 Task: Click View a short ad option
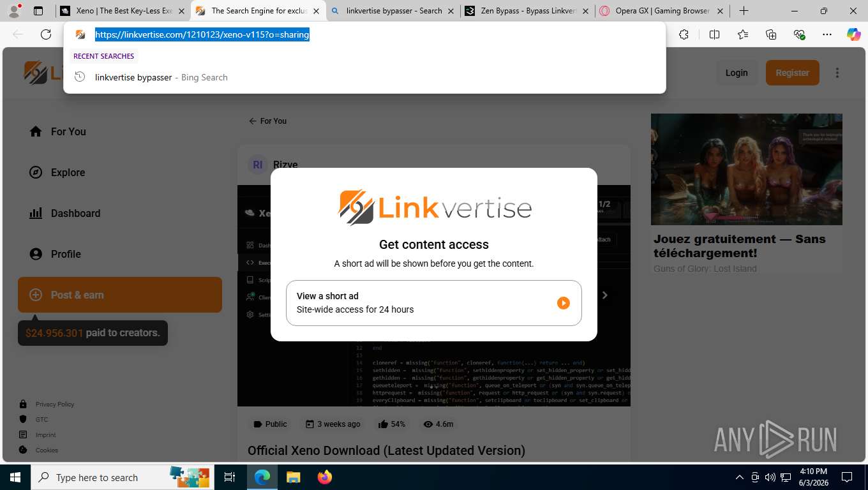coord(434,303)
